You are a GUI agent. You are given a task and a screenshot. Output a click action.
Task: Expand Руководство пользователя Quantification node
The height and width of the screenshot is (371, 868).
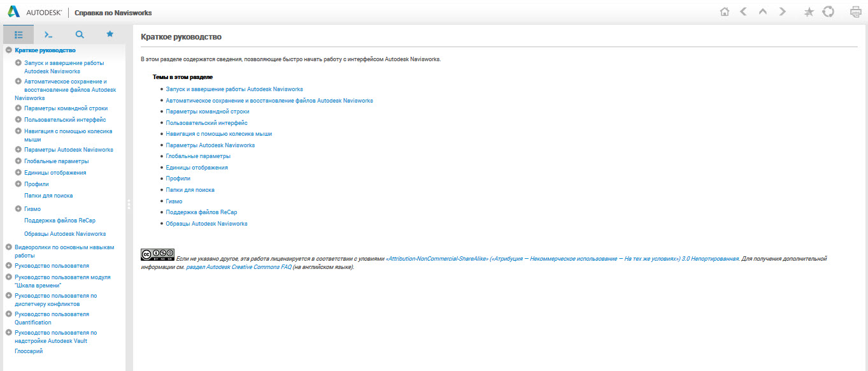pos(9,314)
